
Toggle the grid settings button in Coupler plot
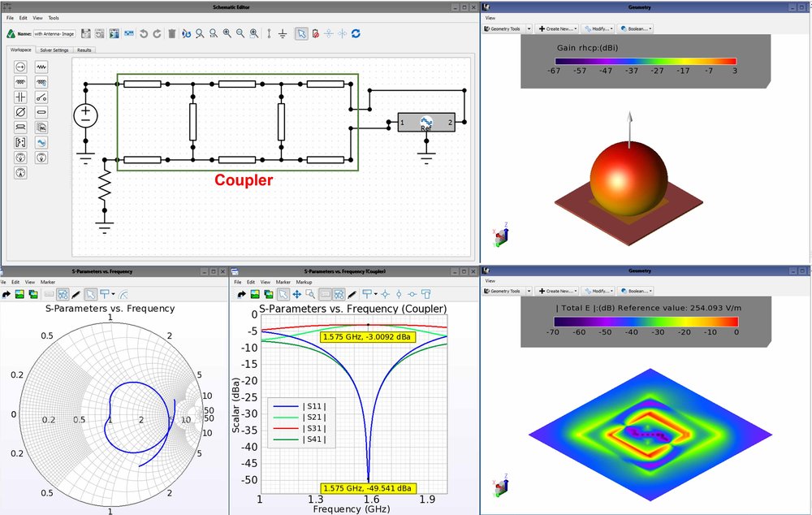click(338, 294)
